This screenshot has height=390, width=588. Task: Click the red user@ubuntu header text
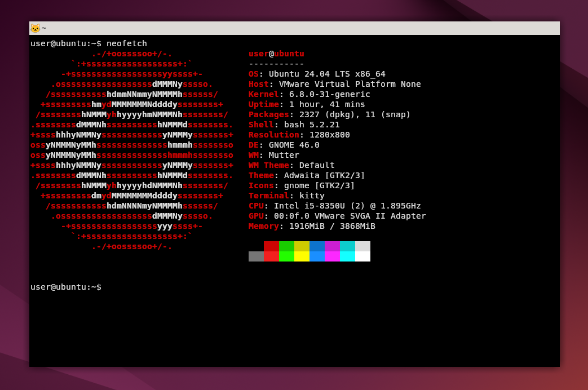pyautogui.click(x=276, y=54)
